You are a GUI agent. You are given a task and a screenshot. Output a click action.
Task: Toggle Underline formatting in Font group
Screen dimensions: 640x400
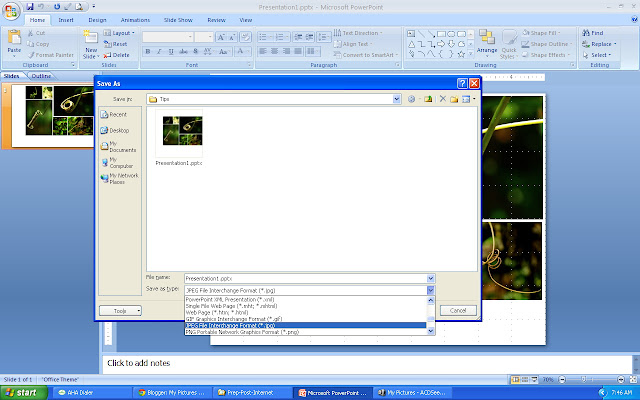[171, 51]
